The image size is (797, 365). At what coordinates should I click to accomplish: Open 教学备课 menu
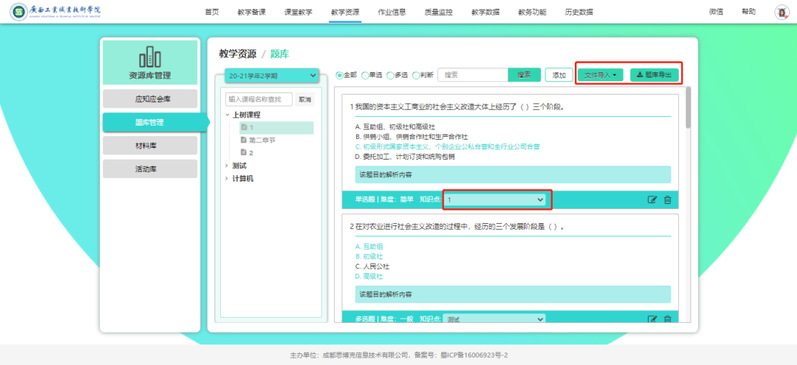point(251,12)
